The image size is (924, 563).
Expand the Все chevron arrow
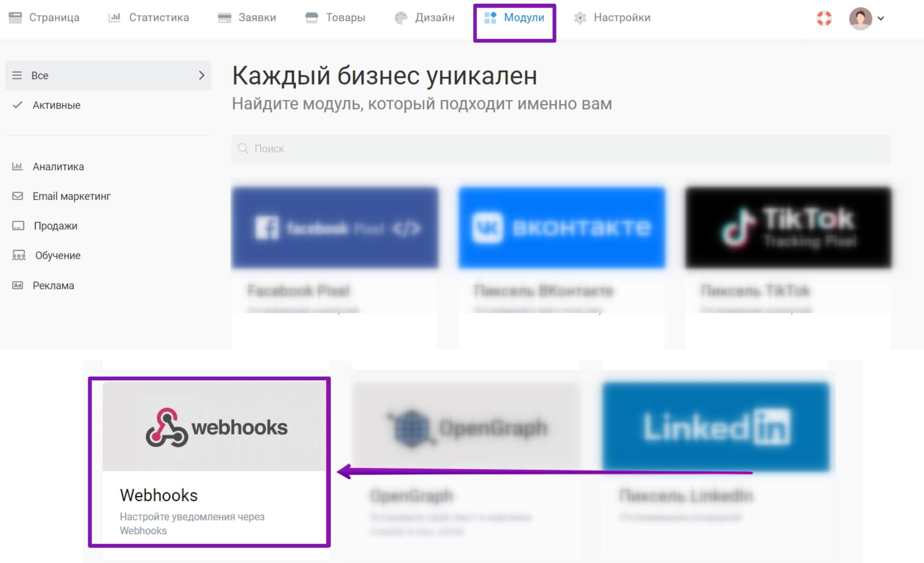tap(201, 75)
